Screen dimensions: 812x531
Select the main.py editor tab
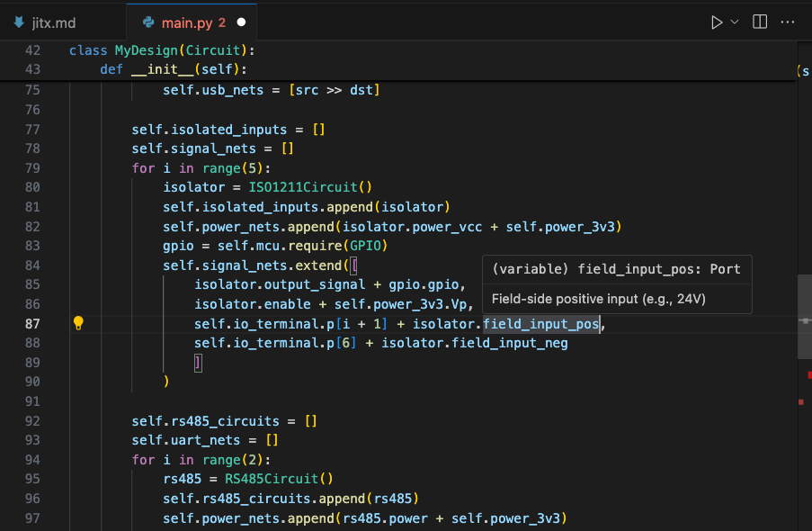tap(185, 22)
